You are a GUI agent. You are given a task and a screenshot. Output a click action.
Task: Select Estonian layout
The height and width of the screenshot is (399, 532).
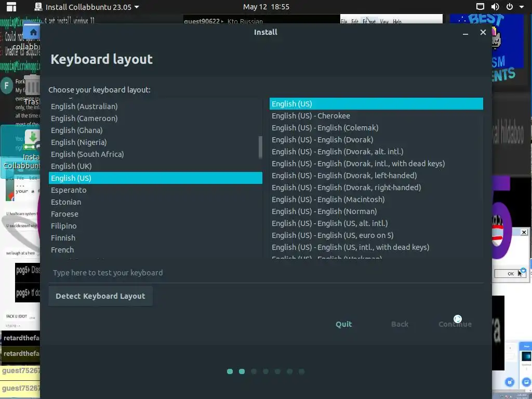(155, 202)
